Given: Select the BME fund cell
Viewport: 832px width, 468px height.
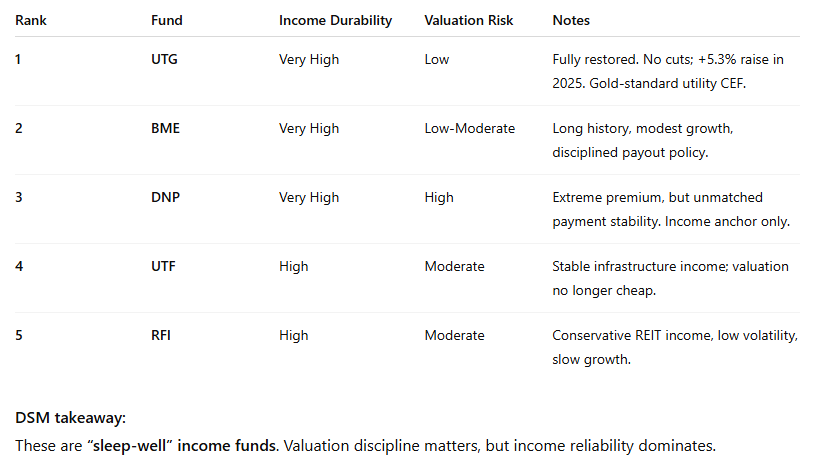Looking at the screenshot, I should [164, 129].
